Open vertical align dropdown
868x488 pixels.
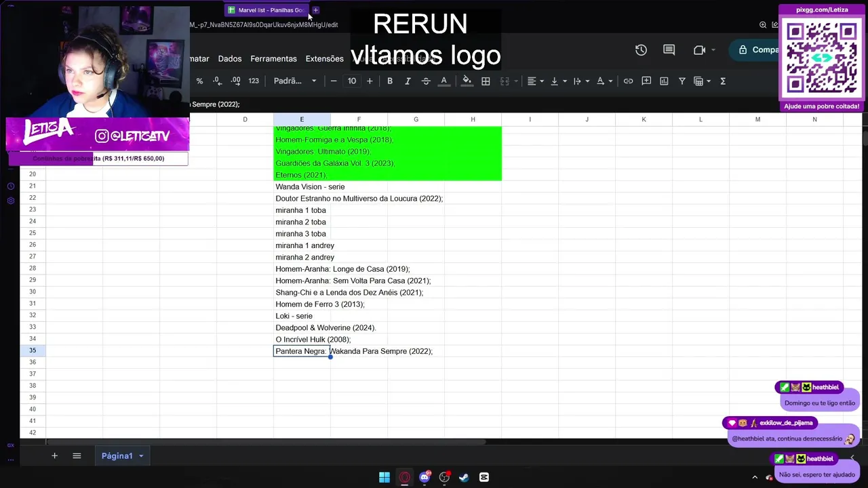tap(558, 81)
